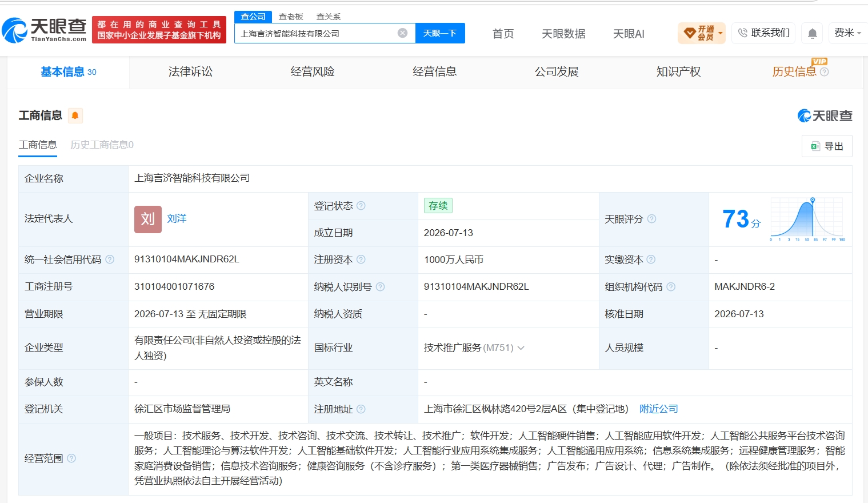Open the notification bell in the header
The width and height of the screenshot is (868, 503).
coord(812,33)
